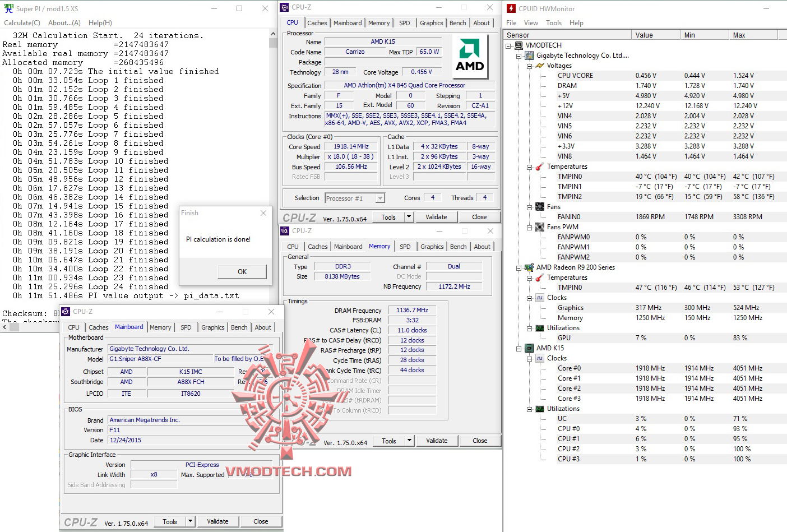
Task: Click the red HWMonitor lightning icon in the title bar
Action: pos(511,8)
